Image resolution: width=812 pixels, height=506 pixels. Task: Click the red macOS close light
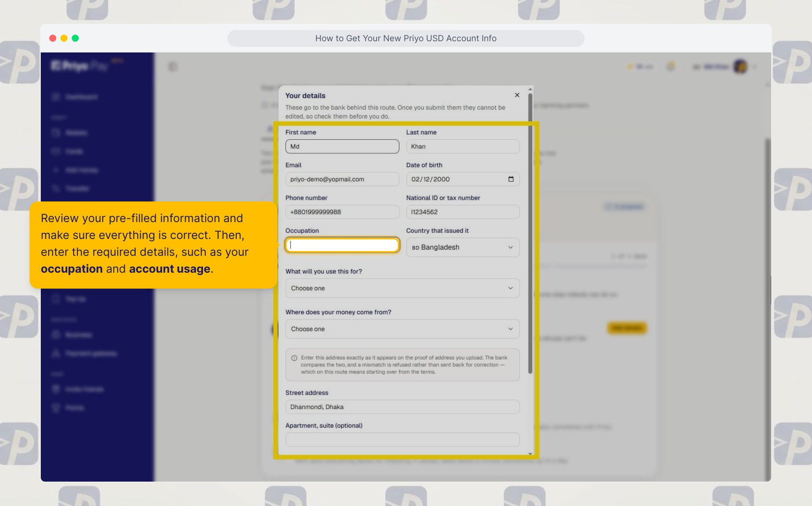tap(53, 38)
